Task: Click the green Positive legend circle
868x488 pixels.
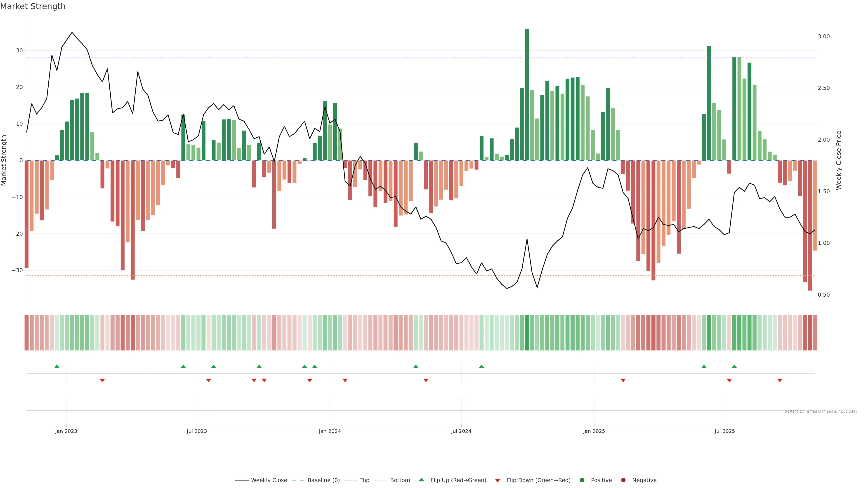Action: (x=582, y=480)
